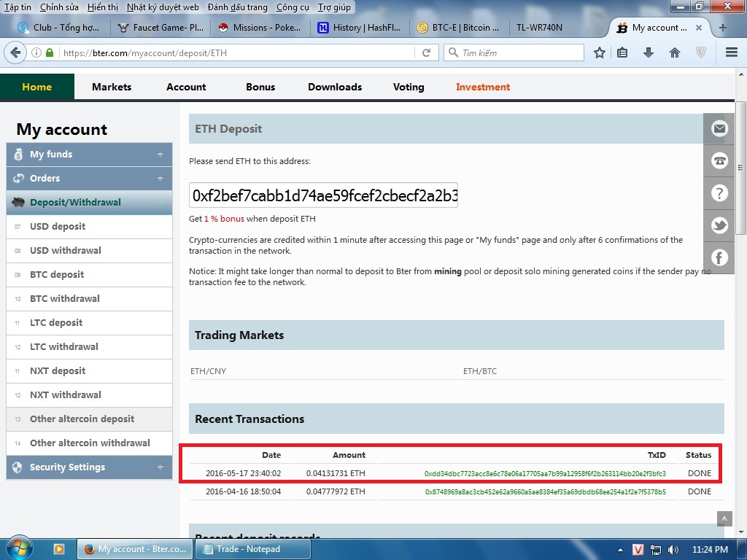Open Trợ giúp menu
Image resolution: width=747 pixels, height=560 pixels.
pyautogui.click(x=334, y=7)
